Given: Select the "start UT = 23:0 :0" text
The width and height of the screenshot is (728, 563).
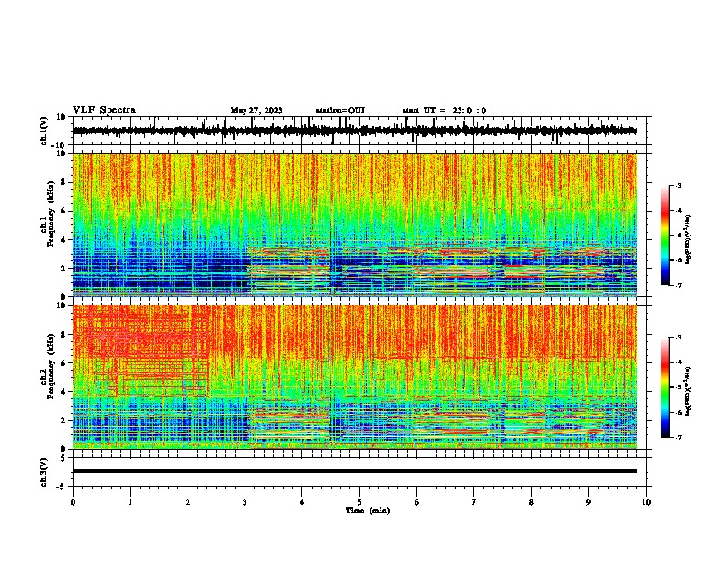Looking at the screenshot, I should click(x=444, y=110).
